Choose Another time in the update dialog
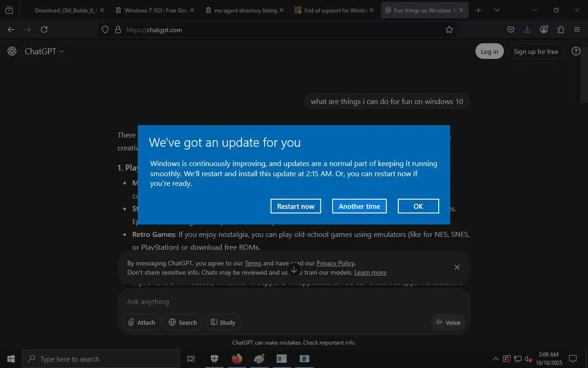This screenshot has width=588, height=368. 359,206
